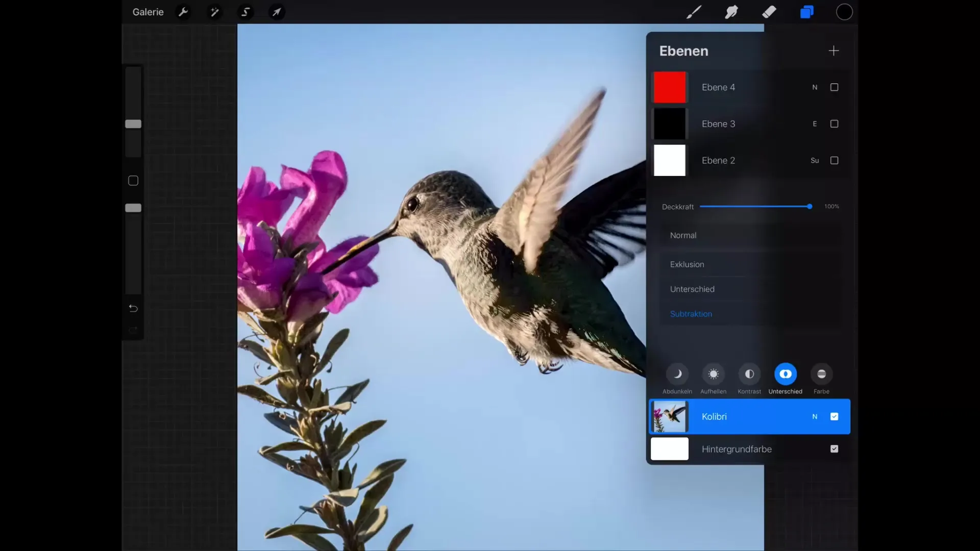980x551 pixels.
Task: Select the Smudge tool
Action: tap(731, 12)
